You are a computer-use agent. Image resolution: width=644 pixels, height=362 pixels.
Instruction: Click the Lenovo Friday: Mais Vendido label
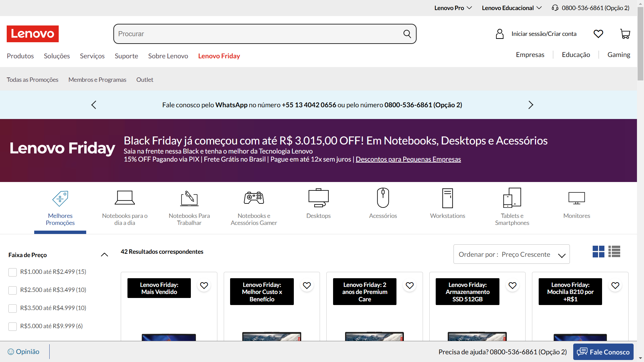[159, 288]
